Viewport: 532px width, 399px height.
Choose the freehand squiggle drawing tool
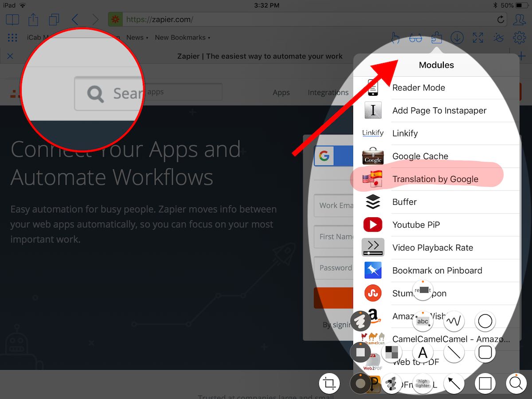point(454,321)
